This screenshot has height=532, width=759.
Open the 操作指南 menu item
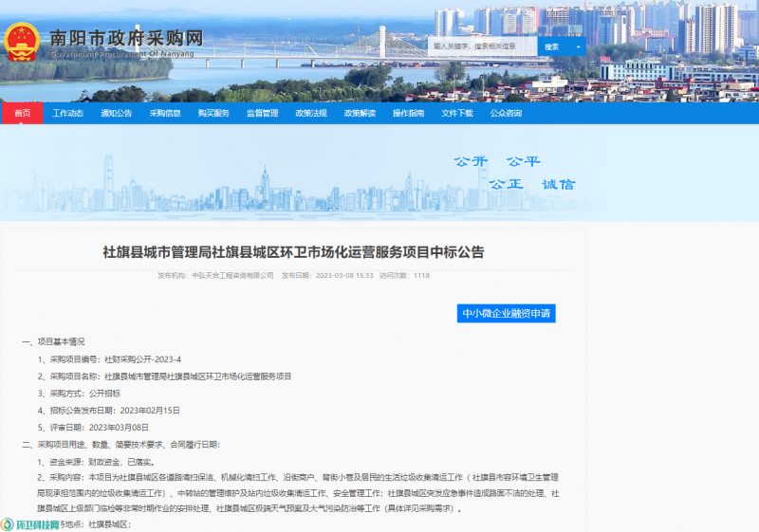408,114
